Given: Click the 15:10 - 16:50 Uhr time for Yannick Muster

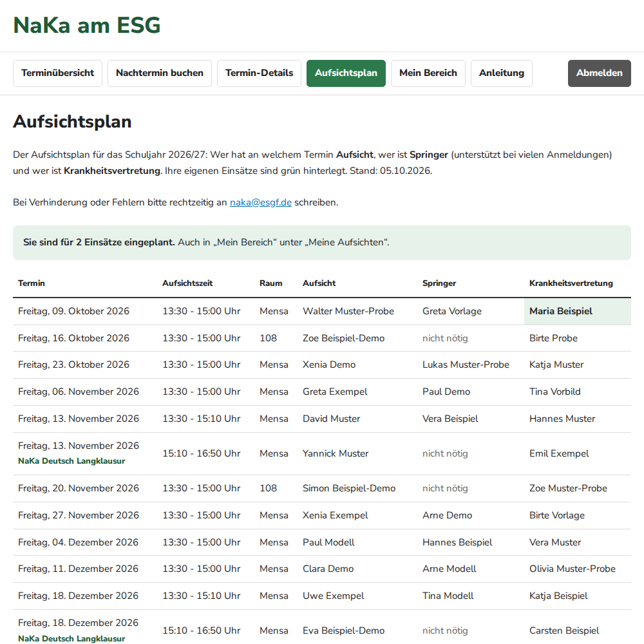Looking at the screenshot, I should pyautogui.click(x=201, y=453).
